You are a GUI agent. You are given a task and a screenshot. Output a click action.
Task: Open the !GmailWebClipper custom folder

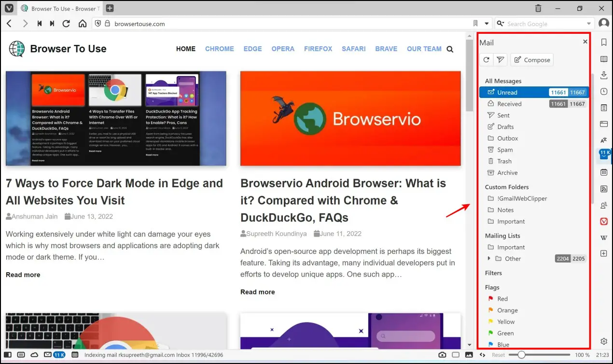tap(534, 198)
